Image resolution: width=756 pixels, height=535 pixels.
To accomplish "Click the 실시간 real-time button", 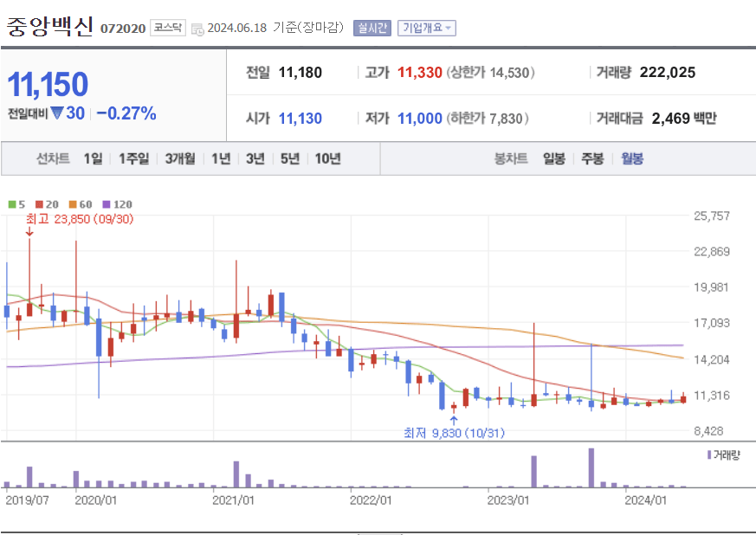I will (x=372, y=28).
